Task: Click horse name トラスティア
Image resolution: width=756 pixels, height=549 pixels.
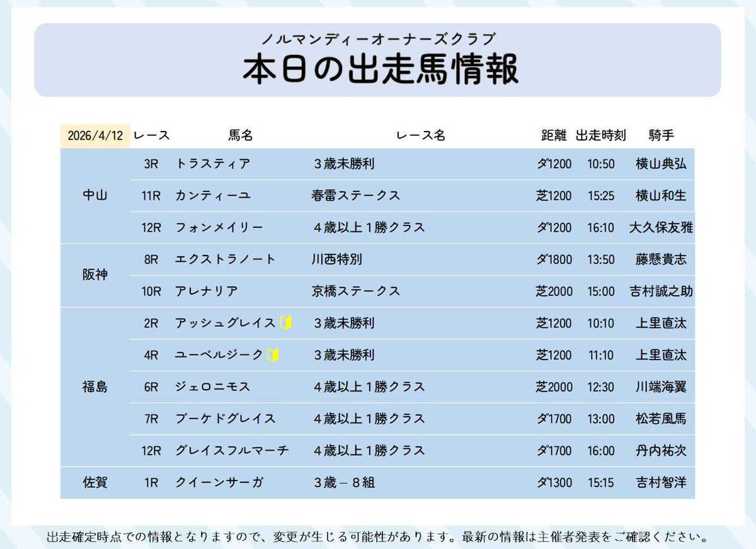Action: (x=212, y=164)
